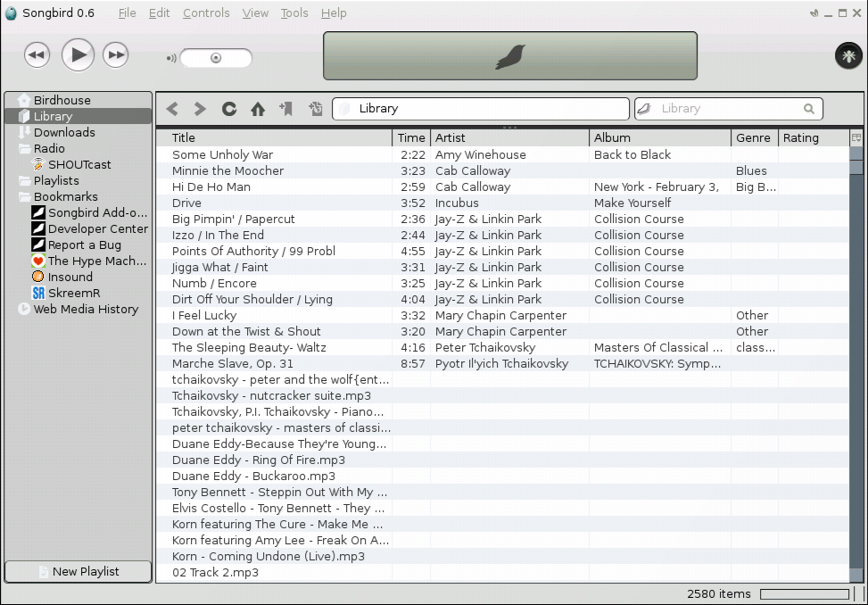Select the track 02 Track 2.mp3

tap(502, 572)
